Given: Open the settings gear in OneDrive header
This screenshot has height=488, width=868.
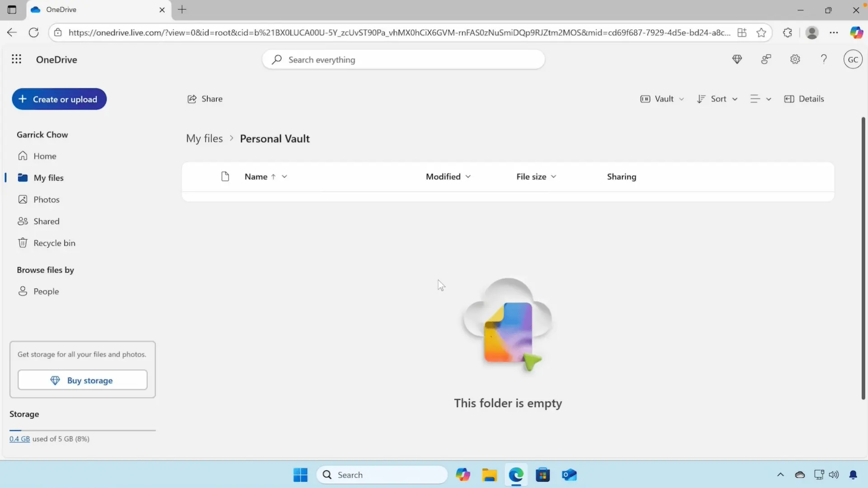Looking at the screenshot, I should pyautogui.click(x=795, y=59).
